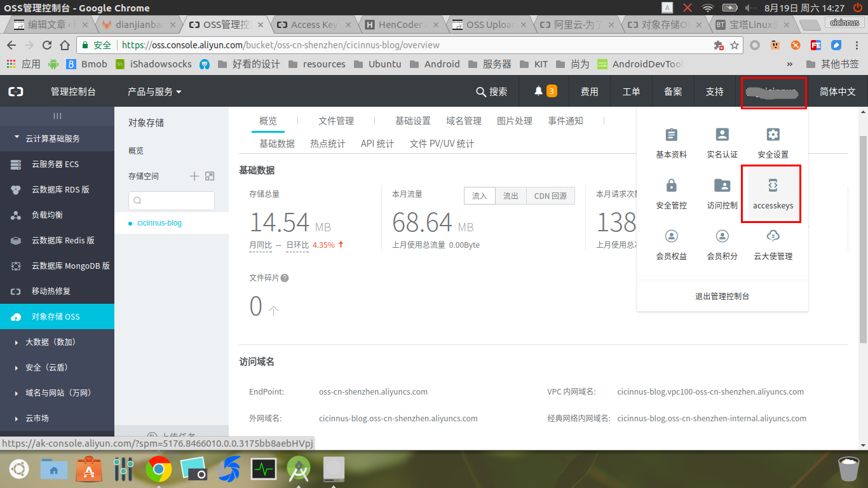Open the 热点统计 sub-tab
The width and height of the screenshot is (868, 488).
coord(328,144)
